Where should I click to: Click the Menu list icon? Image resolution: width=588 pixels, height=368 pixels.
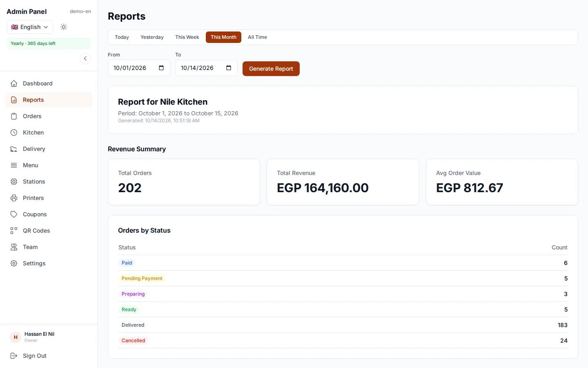click(x=14, y=165)
